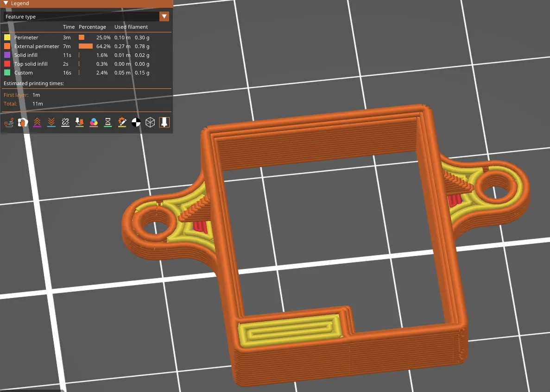This screenshot has width=550, height=392.
Task: Show Center of gravity icon
Action: (136, 122)
